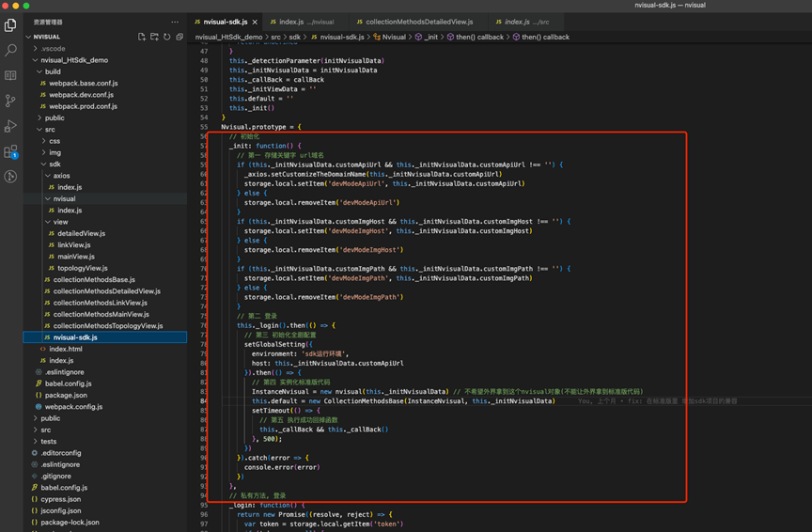Expand the .vscode folder
Image resolution: width=812 pixels, height=532 pixels.
[x=53, y=48]
